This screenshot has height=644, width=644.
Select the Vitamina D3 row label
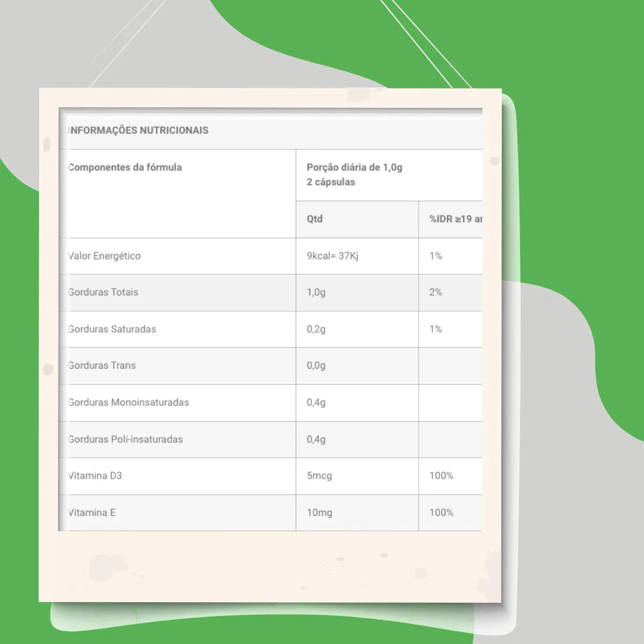coord(95,476)
